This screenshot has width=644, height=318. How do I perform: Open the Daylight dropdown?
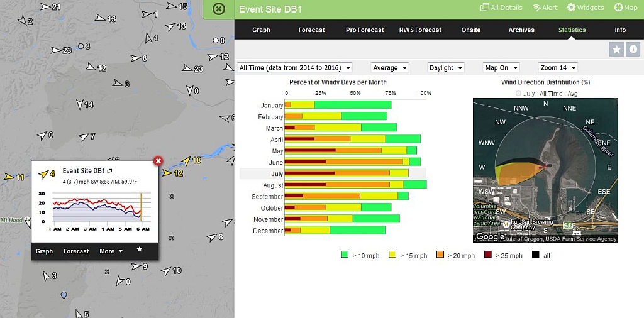[x=445, y=68]
